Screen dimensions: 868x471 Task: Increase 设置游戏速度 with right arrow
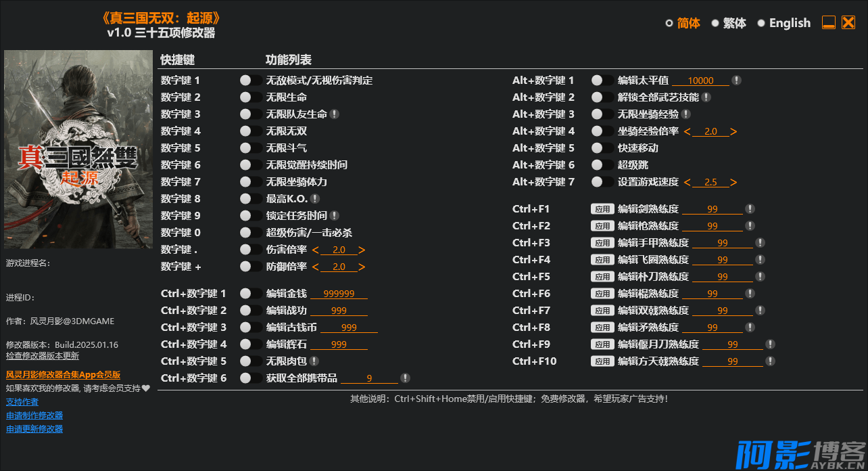tap(733, 182)
